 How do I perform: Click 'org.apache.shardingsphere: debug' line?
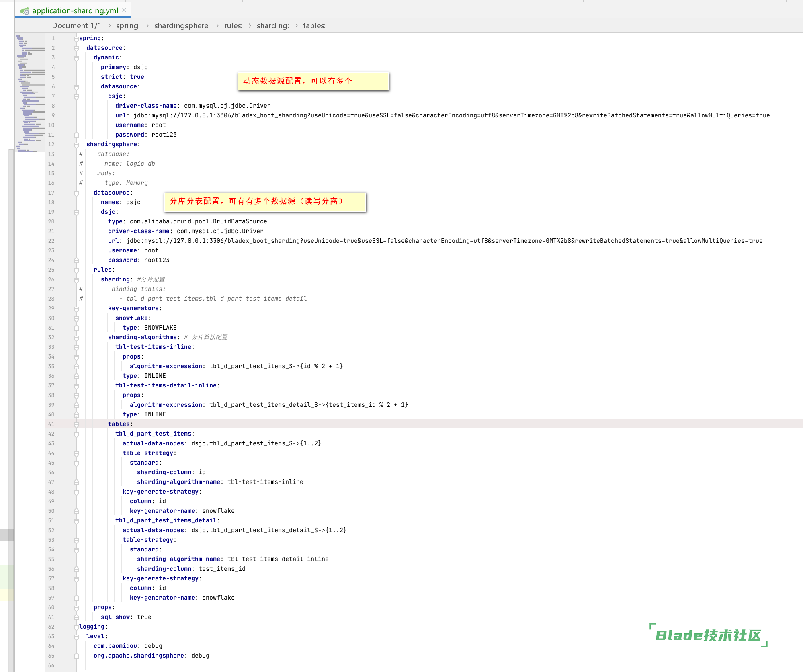(151, 656)
